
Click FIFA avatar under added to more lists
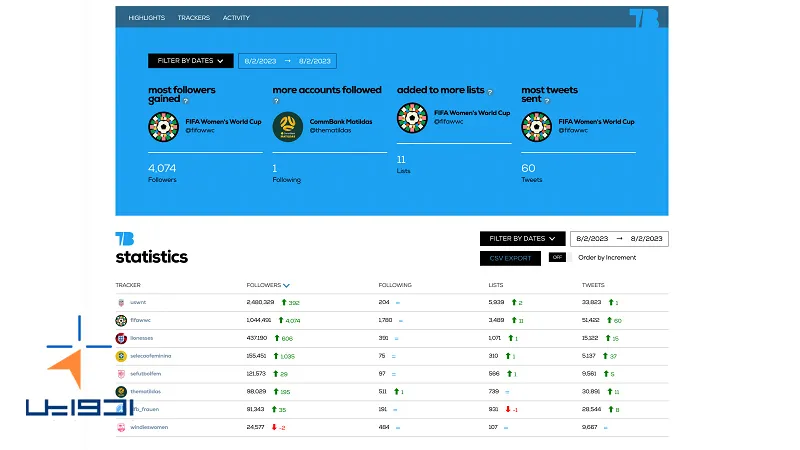[412, 118]
